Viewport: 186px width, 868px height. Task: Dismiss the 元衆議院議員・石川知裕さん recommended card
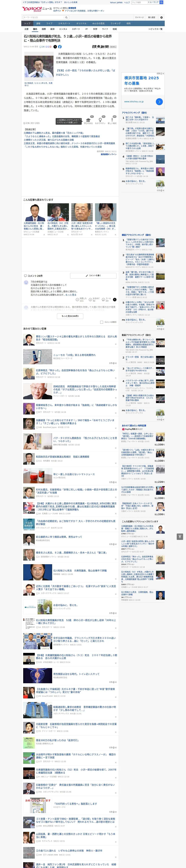(44, 235)
